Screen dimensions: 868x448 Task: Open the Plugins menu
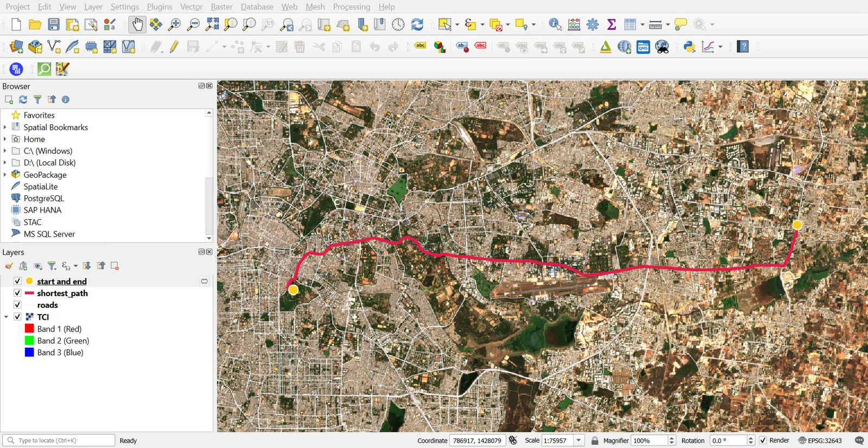(x=159, y=7)
